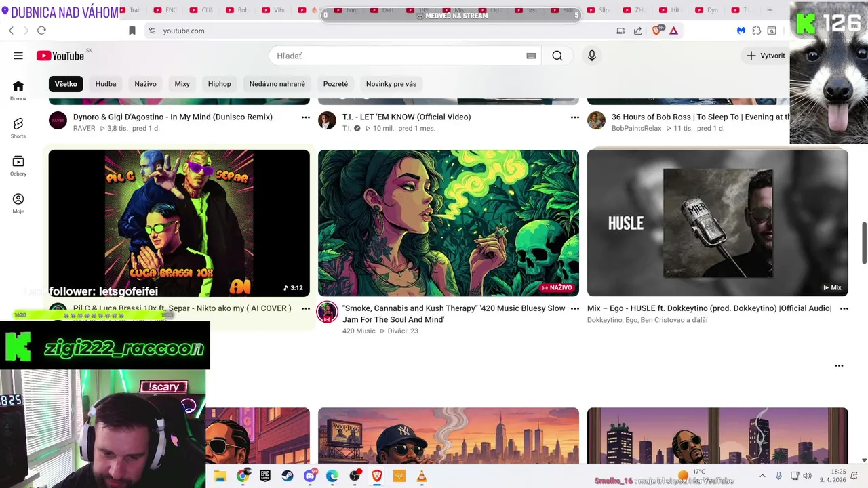Open the 420 Music channel name link
This screenshot has height=488, width=868.
(359, 331)
